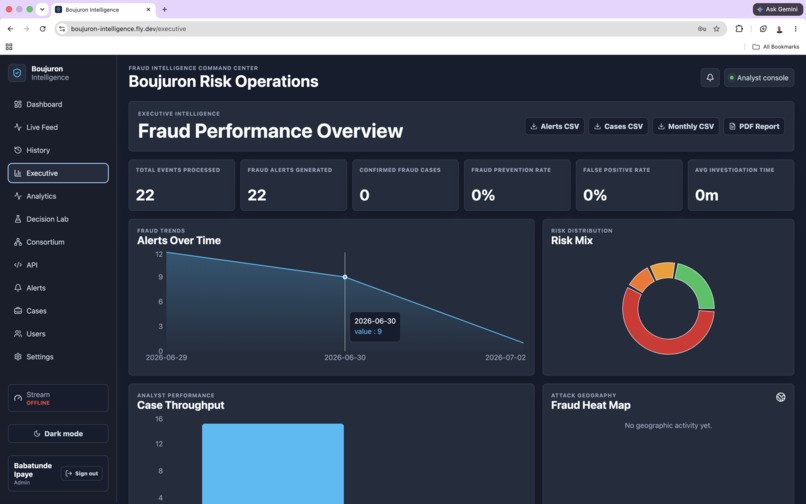Click the apps grid icon in bookmarks bar
The image size is (806, 504).
click(x=9, y=47)
